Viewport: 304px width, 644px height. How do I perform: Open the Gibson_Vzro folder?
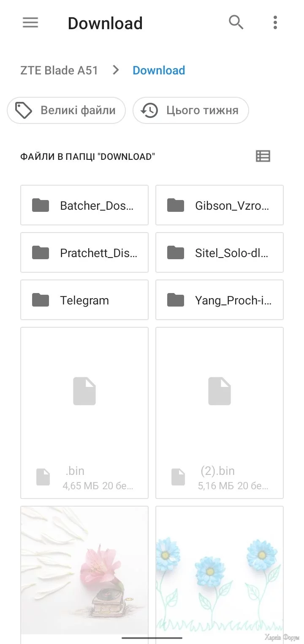click(220, 206)
